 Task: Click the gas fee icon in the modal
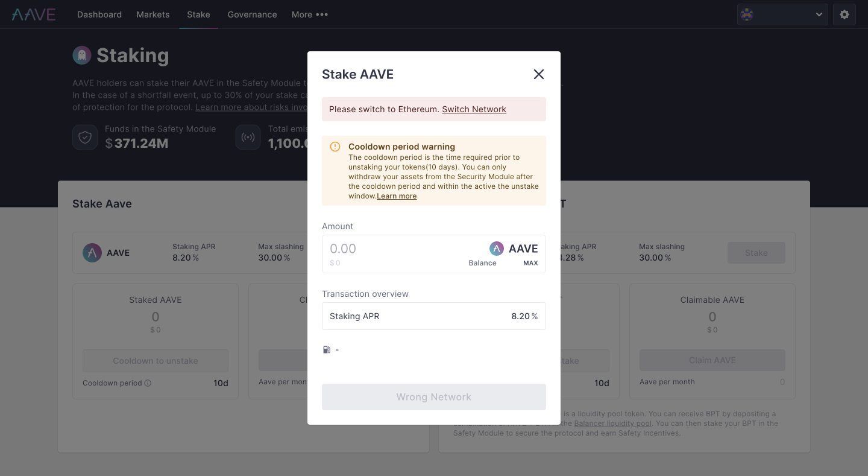(327, 349)
